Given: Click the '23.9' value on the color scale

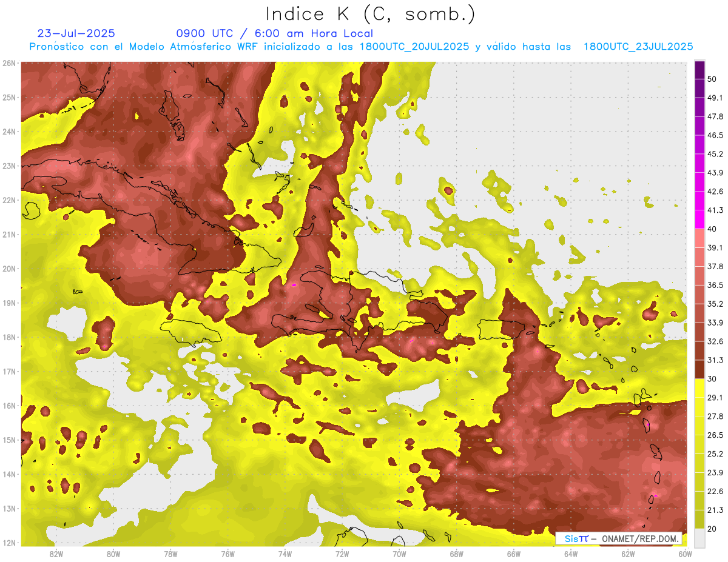Looking at the screenshot, I should pyautogui.click(x=715, y=472).
